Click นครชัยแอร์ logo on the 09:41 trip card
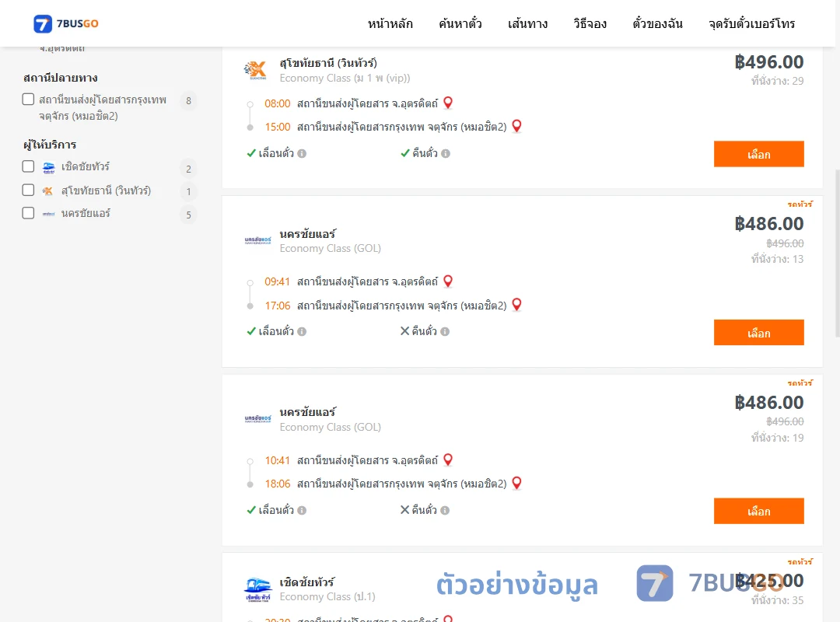 click(257, 240)
